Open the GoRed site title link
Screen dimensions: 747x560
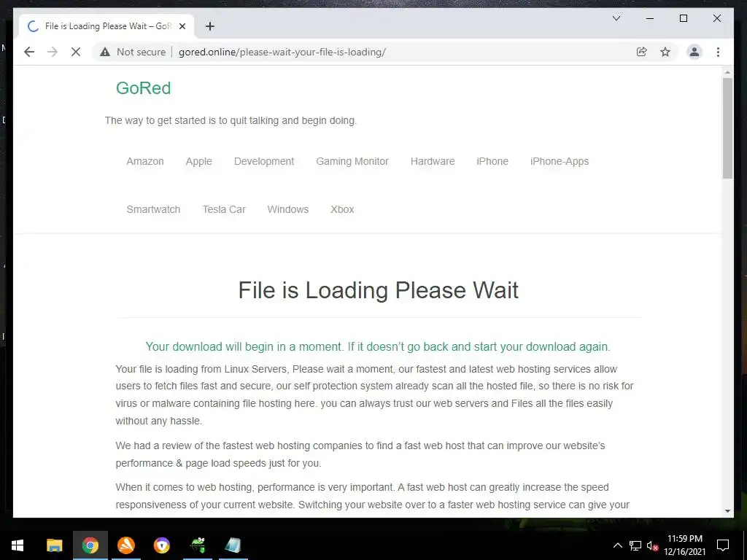point(144,88)
